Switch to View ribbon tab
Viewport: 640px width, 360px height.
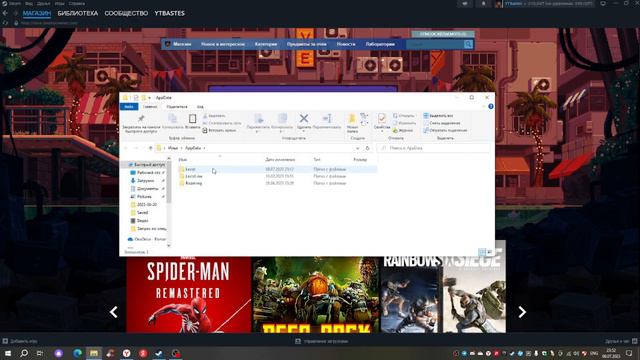[x=200, y=107]
